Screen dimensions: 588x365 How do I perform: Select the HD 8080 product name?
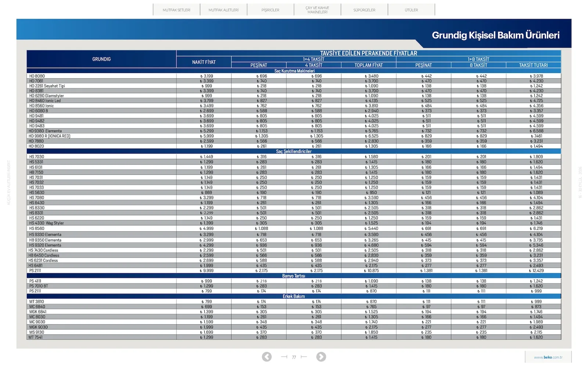click(37, 76)
